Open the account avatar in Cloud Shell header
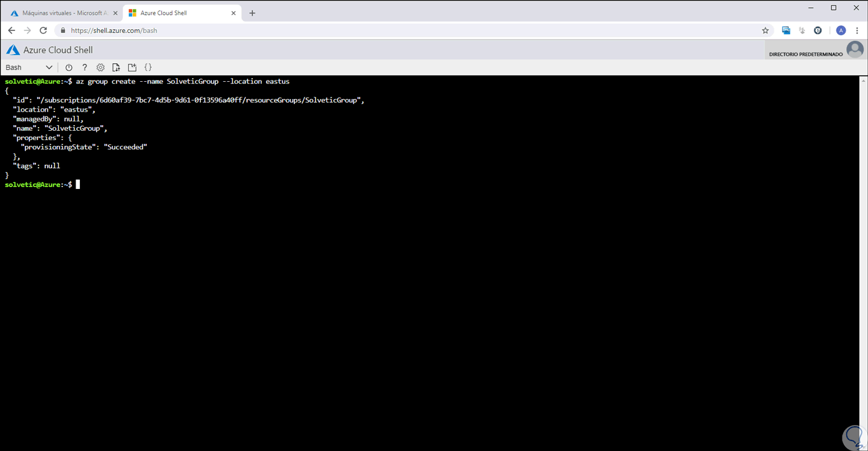Viewport: 868px width, 451px height. 855,50
